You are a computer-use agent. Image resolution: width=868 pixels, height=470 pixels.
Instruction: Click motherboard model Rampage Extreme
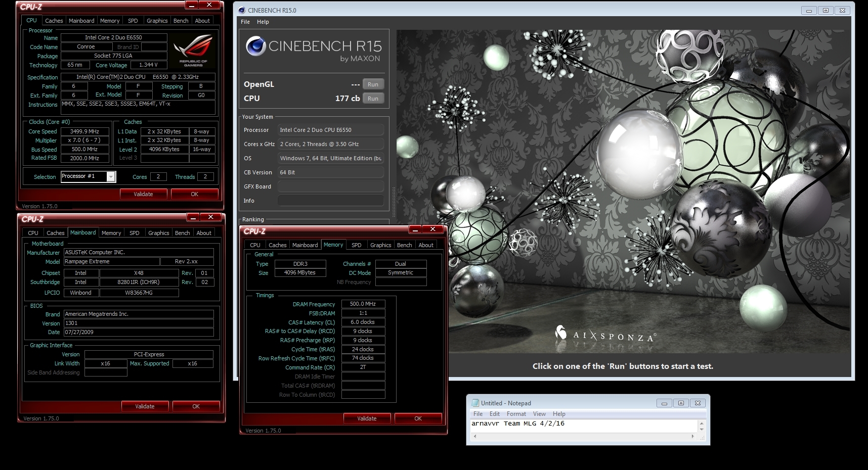[111, 261]
